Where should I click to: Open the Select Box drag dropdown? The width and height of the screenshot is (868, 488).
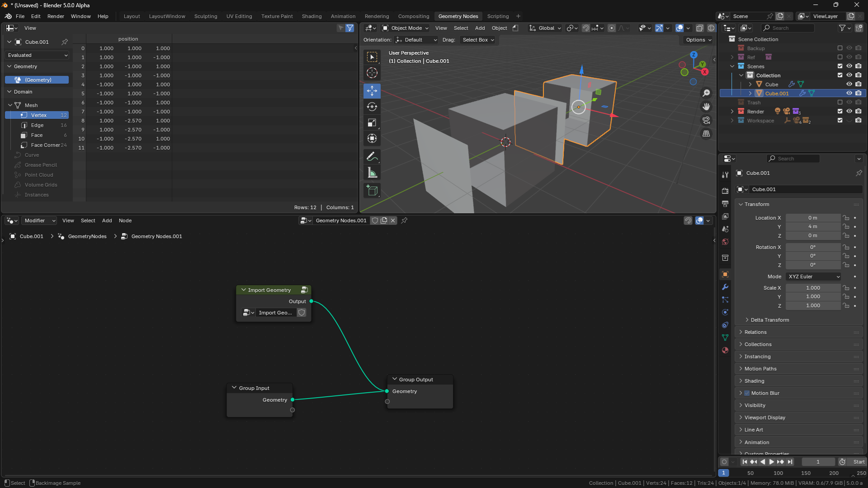click(478, 40)
